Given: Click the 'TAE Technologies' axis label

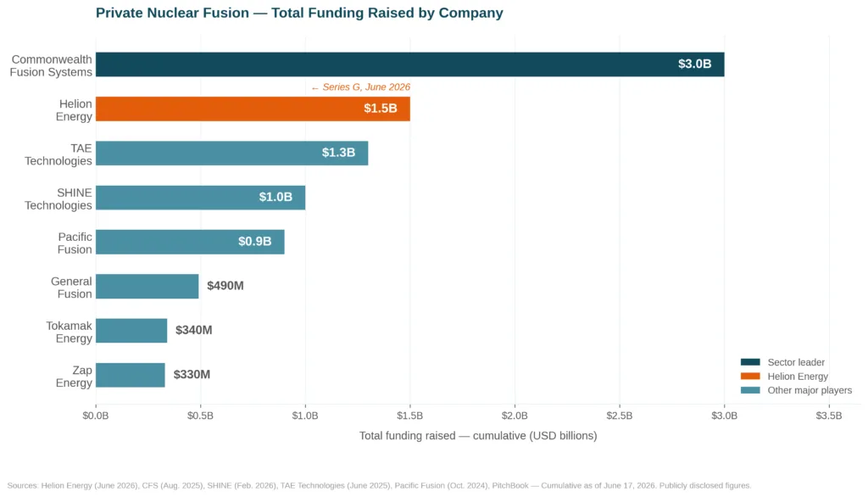Looking at the screenshot, I should (58, 154).
